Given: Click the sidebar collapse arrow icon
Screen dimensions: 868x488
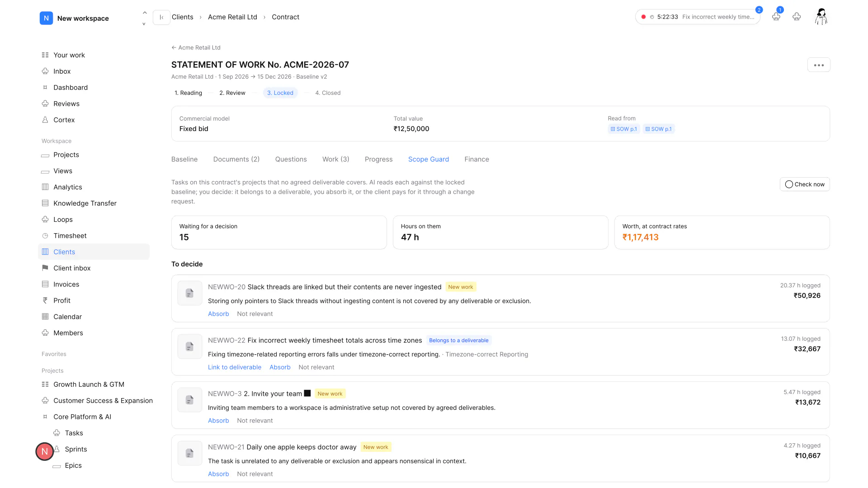Looking at the screenshot, I should (x=161, y=17).
